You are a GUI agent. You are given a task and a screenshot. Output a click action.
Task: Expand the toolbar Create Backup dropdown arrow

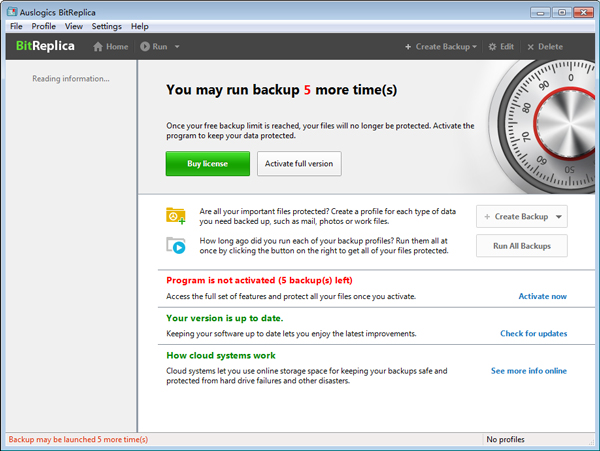pyautogui.click(x=474, y=47)
